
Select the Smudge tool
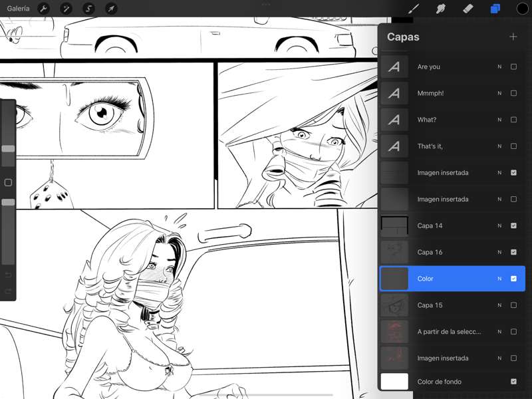tap(441, 9)
